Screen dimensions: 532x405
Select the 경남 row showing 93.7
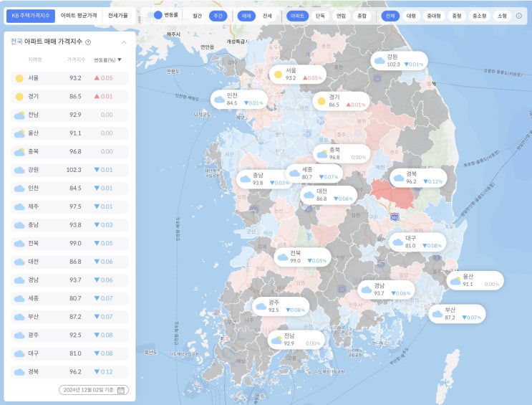point(70,280)
